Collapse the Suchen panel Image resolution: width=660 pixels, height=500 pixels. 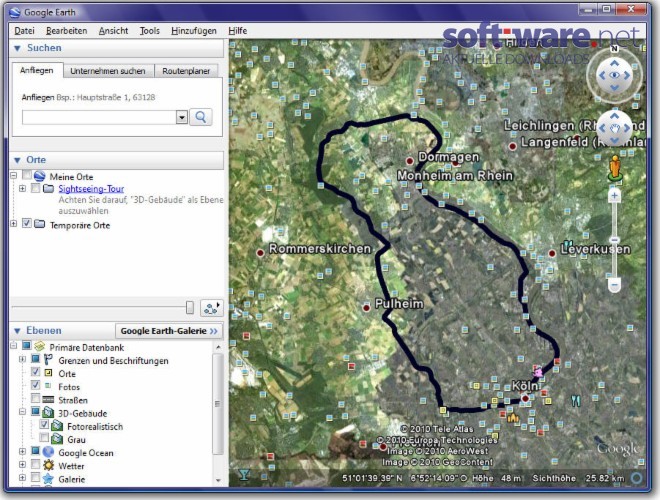pos(17,48)
